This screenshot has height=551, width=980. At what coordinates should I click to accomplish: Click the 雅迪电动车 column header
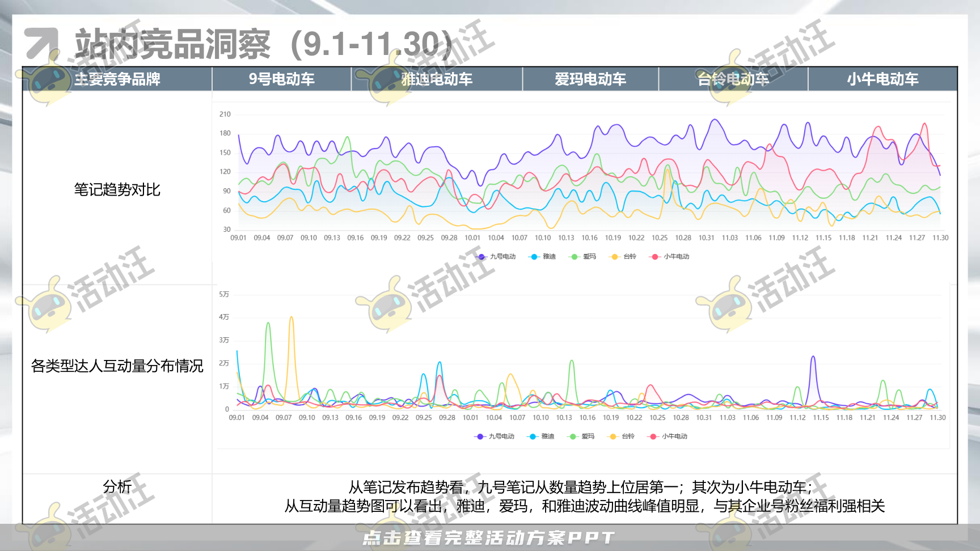coord(437,79)
